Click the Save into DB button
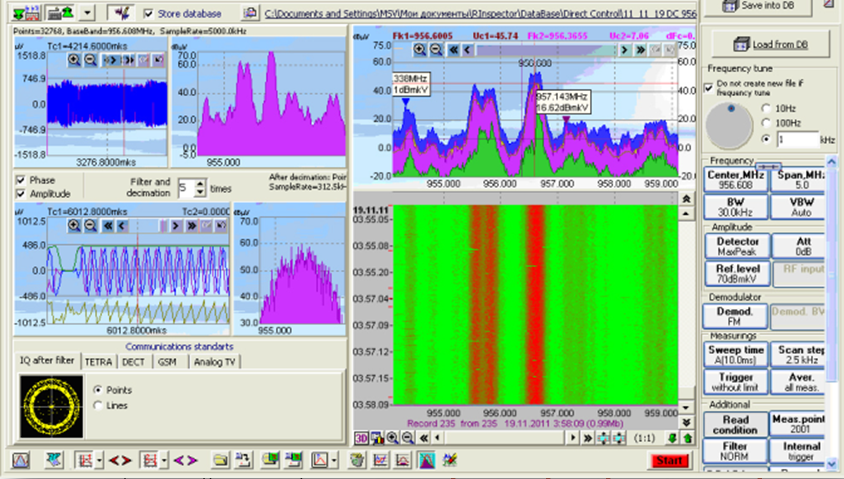The width and height of the screenshot is (844, 479). [767, 7]
